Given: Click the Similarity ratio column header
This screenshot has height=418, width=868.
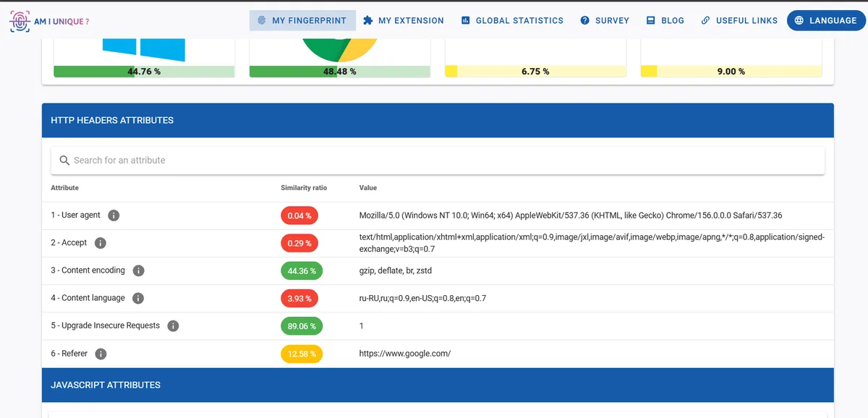Looking at the screenshot, I should coord(304,188).
